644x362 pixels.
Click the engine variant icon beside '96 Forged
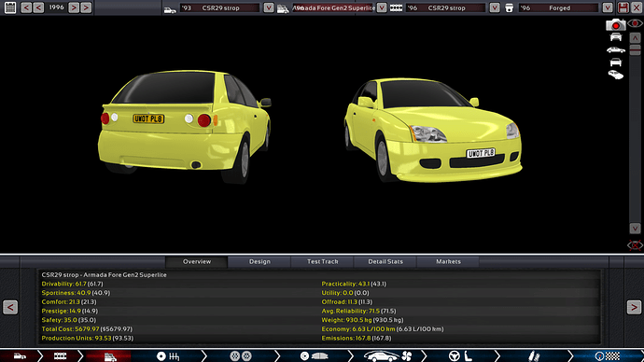pos(509,8)
